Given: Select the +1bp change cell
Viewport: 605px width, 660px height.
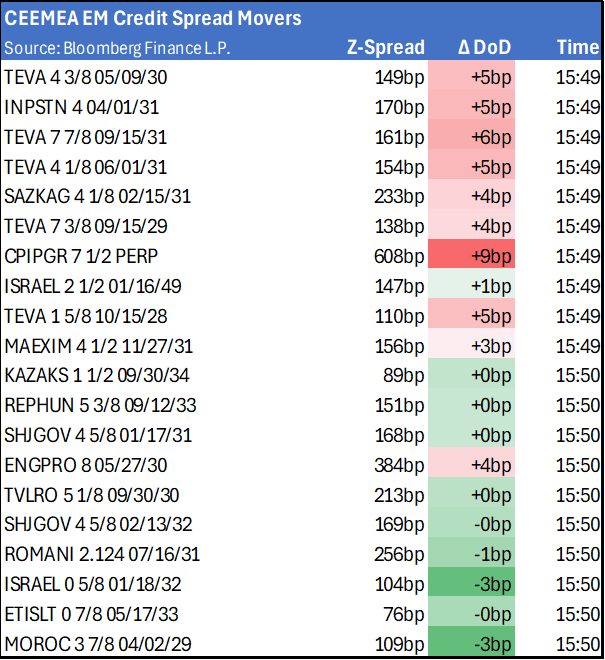Looking at the screenshot, I should (486, 286).
